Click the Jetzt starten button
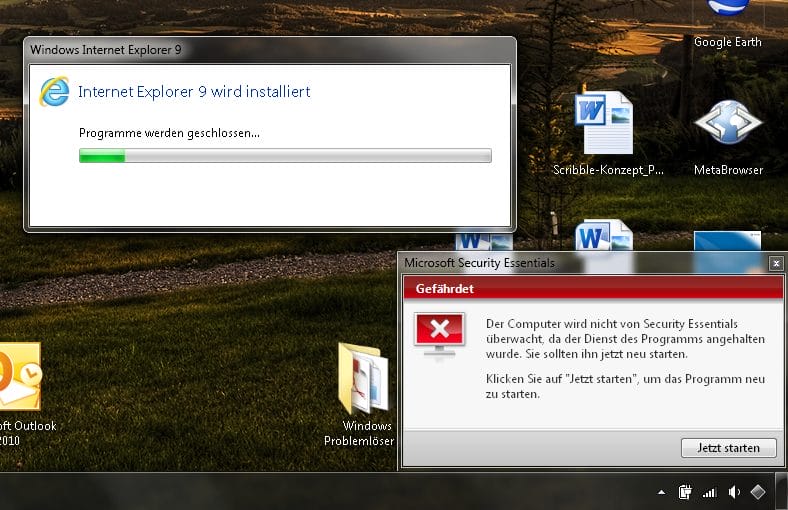The image size is (788, 510). 728,448
